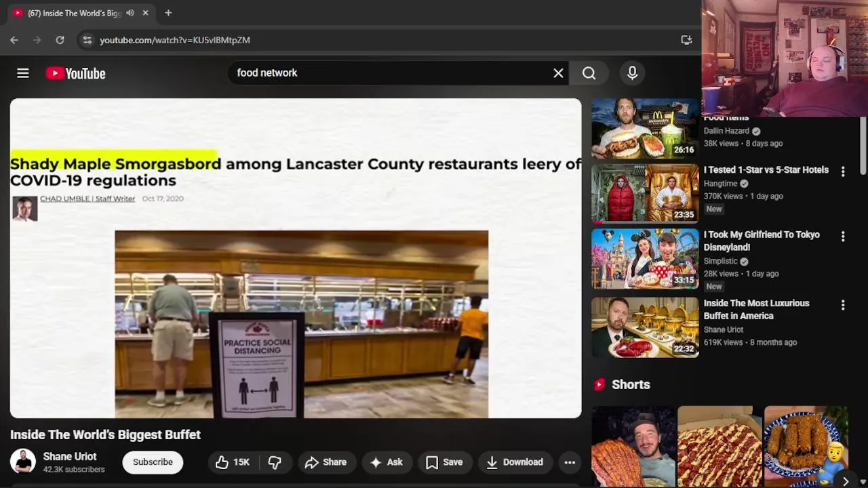Like the video with thumbs up
Image resolution: width=868 pixels, height=488 pixels.
click(233, 462)
